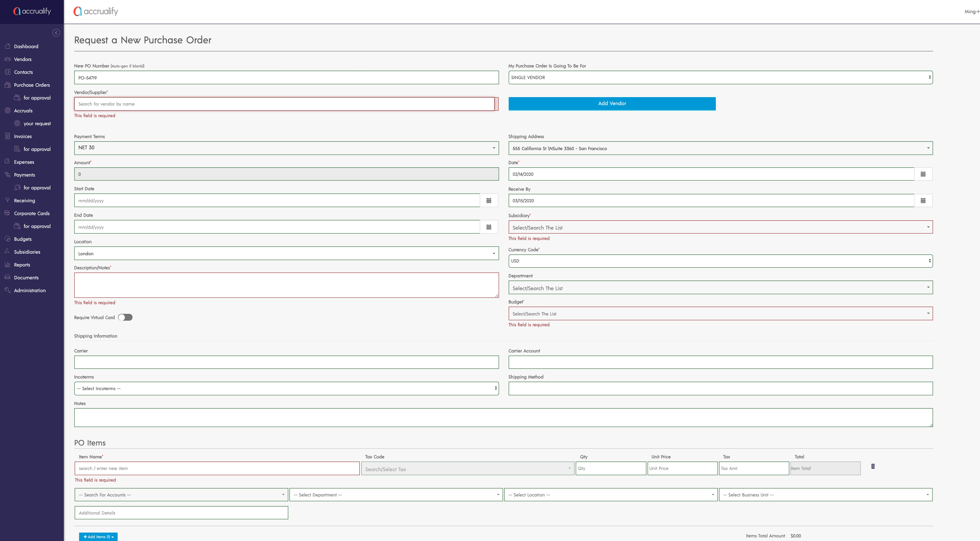Screen dimensions: 980x541
Task: Delete the PO item with trash icon
Action: (x=873, y=466)
